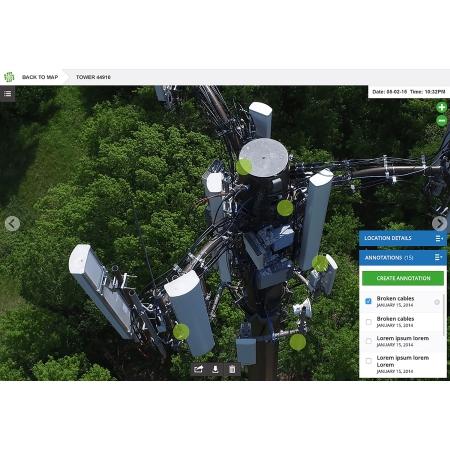This screenshot has height=450, width=450.
Task: Select annotation marker just below the tower cap
Action: click(x=285, y=208)
